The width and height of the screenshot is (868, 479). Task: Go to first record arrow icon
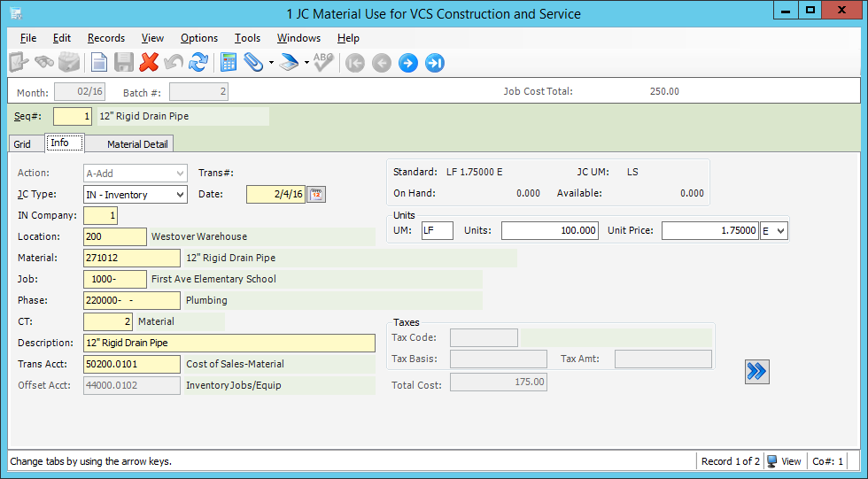(x=355, y=63)
